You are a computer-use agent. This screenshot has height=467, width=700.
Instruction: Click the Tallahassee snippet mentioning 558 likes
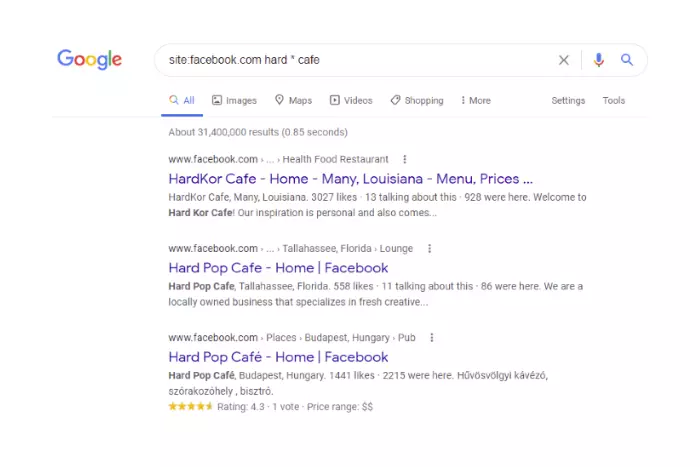[x=375, y=294]
